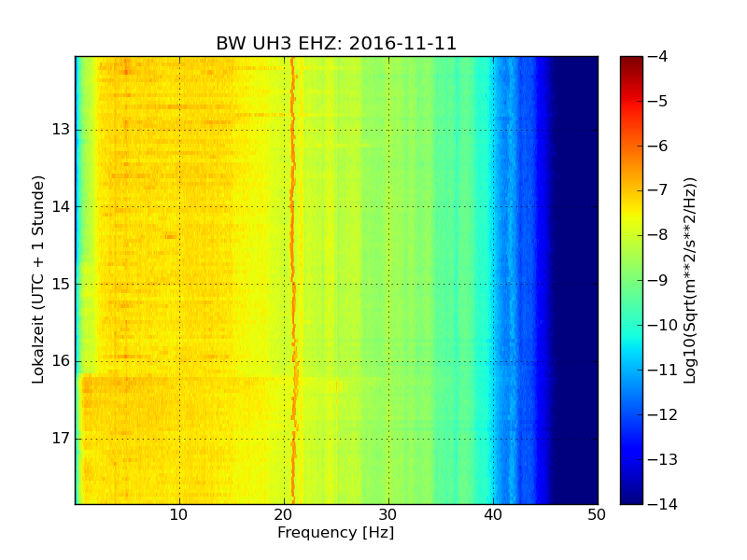Click the y-axis tick label '17'
Screen dimensions: 747x560
(61, 438)
